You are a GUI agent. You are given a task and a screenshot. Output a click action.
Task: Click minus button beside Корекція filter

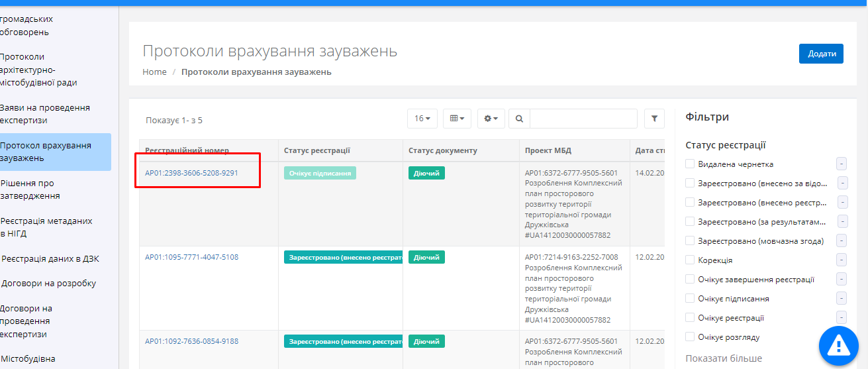click(842, 260)
